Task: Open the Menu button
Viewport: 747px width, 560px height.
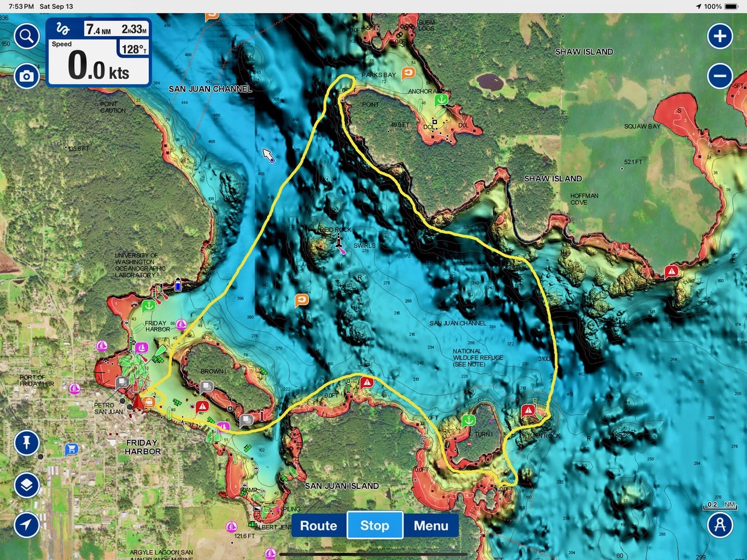Action: (431, 526)
